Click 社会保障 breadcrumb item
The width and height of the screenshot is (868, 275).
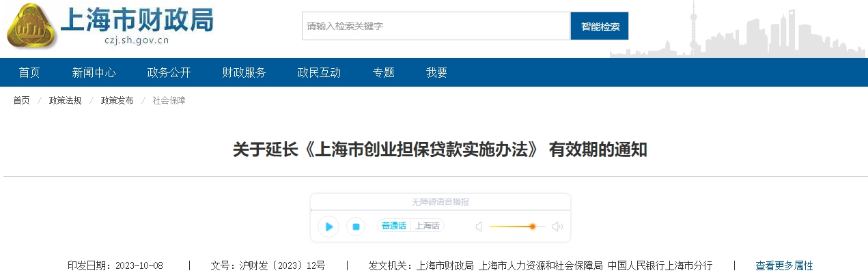(169, 101)
